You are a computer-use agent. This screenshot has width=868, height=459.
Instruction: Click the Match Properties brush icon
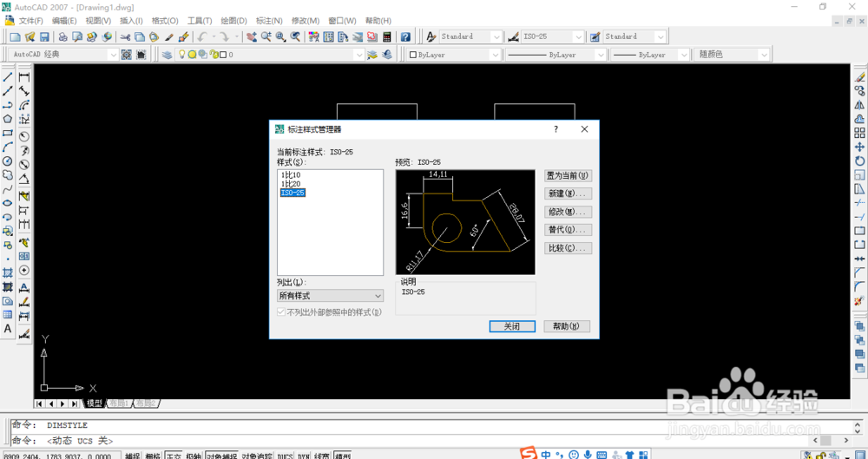169,37
